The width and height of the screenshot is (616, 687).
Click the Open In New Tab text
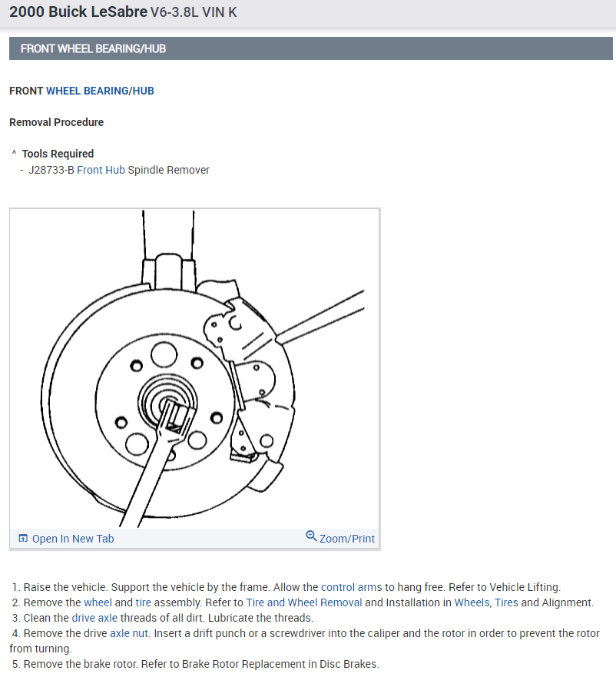(73, 539)
